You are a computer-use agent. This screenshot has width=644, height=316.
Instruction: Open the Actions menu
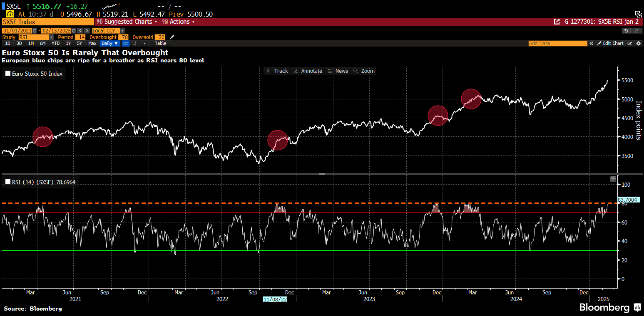[179, 22]
